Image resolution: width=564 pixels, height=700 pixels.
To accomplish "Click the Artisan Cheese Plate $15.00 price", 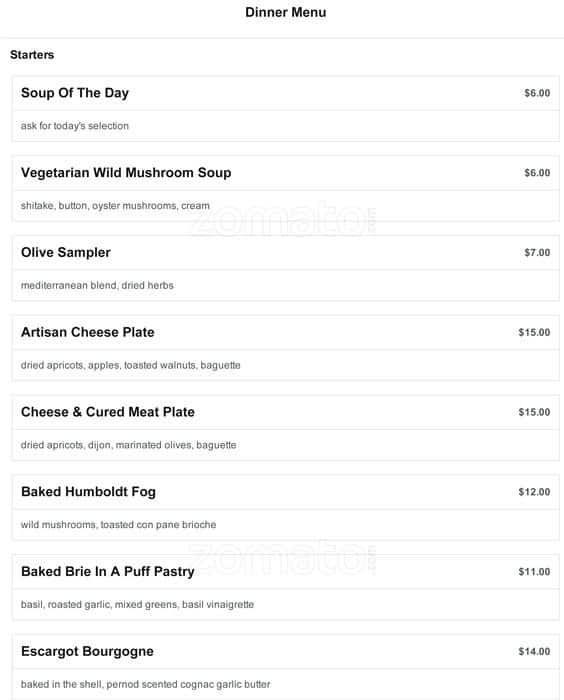I will click(534, 332).
